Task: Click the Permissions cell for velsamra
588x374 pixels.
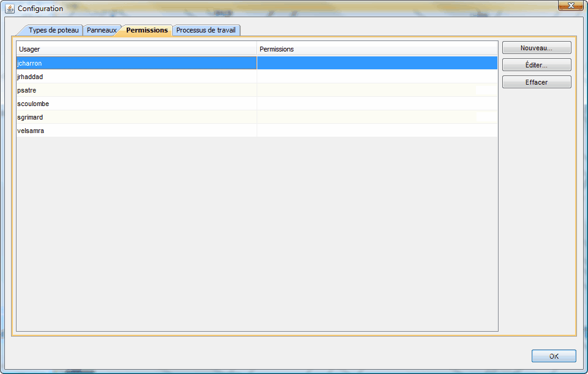Action: coord(377,131)
